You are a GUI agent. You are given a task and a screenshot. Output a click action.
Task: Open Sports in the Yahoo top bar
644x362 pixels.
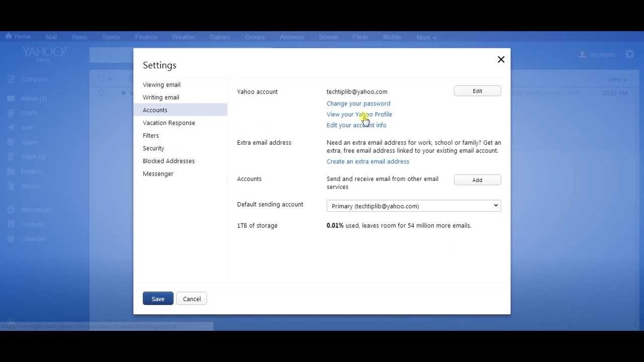[x=111, y=37]
